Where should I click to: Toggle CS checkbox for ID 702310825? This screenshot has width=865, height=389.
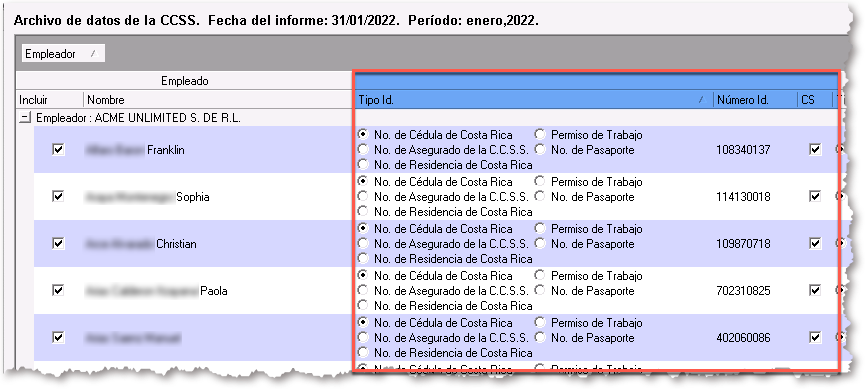[815, 290]
